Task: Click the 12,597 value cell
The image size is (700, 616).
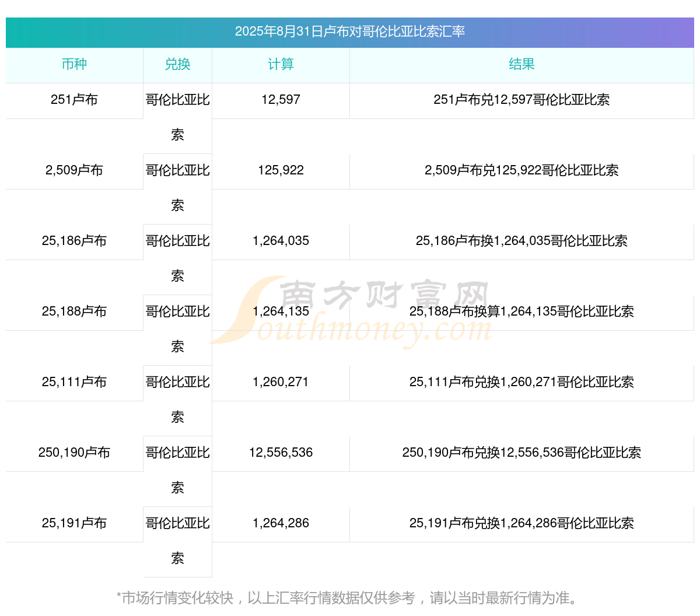Action: [281, 100]
